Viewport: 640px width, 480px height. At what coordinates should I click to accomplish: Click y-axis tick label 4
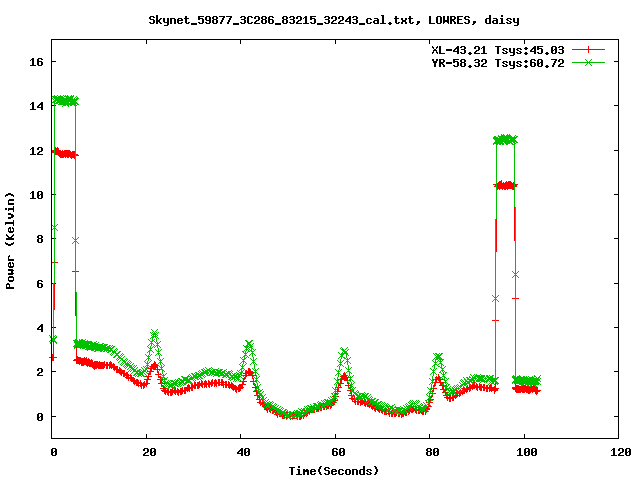tap(40, 328)
